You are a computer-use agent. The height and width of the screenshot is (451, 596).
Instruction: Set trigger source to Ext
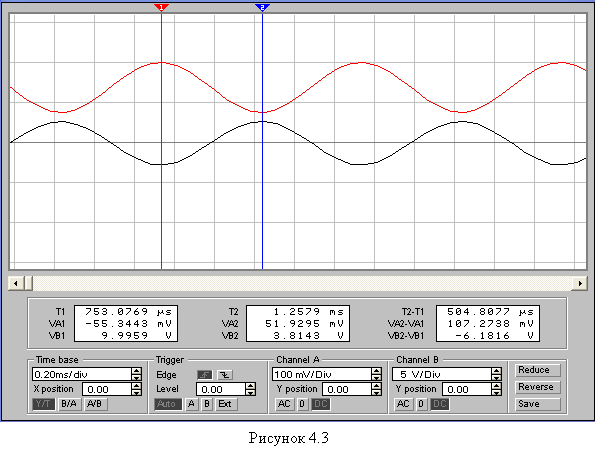click(226, 404)
